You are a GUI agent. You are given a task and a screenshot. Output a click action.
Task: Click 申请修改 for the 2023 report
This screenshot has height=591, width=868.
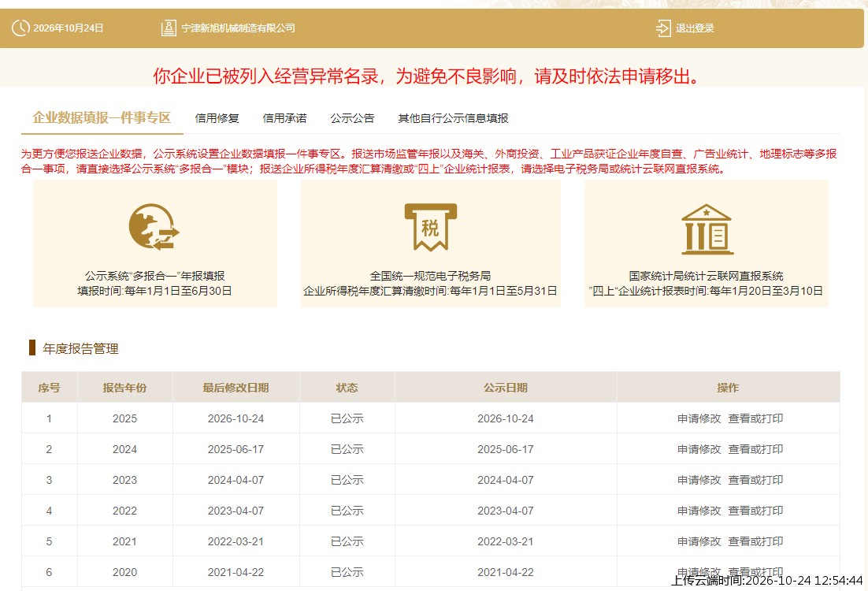(x=699, y=480)
